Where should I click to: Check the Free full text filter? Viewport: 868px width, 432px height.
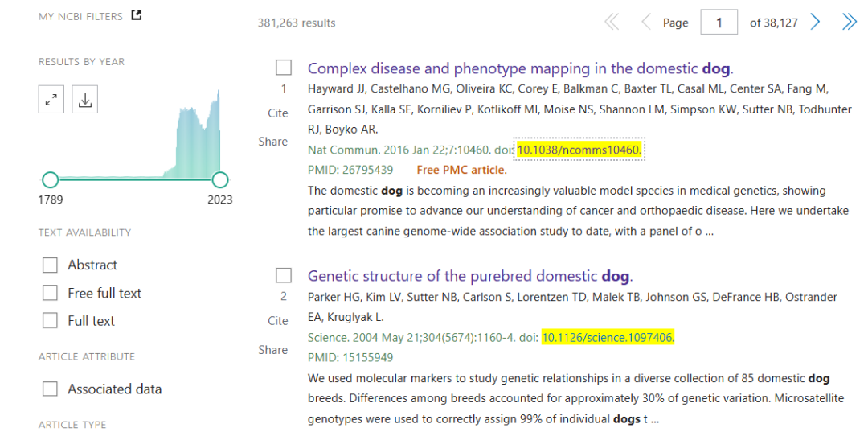[51, 293]
